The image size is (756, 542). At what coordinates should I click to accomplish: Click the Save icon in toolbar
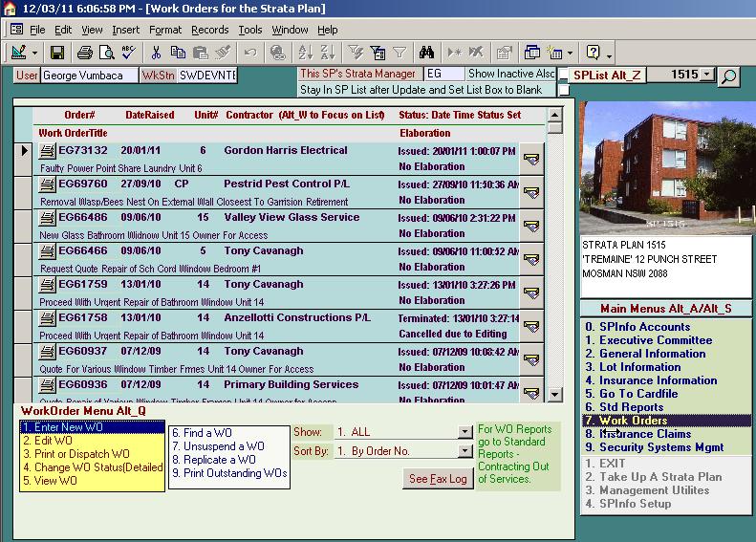point(57,53)
